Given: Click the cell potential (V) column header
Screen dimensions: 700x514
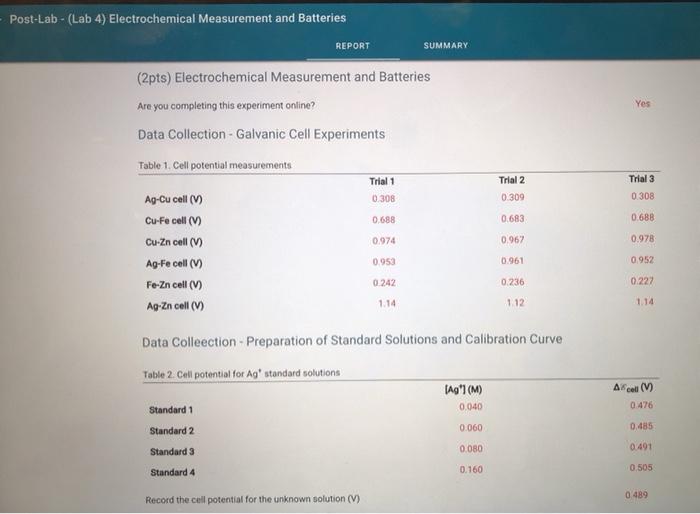Looking at the screenshot, I should [x=633, y=388].
